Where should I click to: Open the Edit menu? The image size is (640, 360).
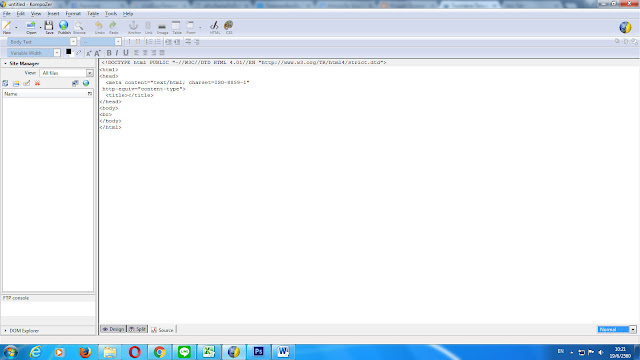20,13
